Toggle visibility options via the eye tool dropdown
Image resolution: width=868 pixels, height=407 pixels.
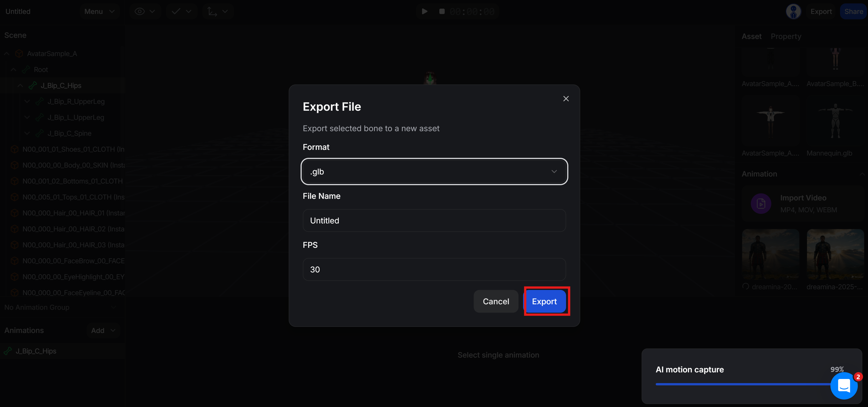pyautogui.click(x=153, y=11)
